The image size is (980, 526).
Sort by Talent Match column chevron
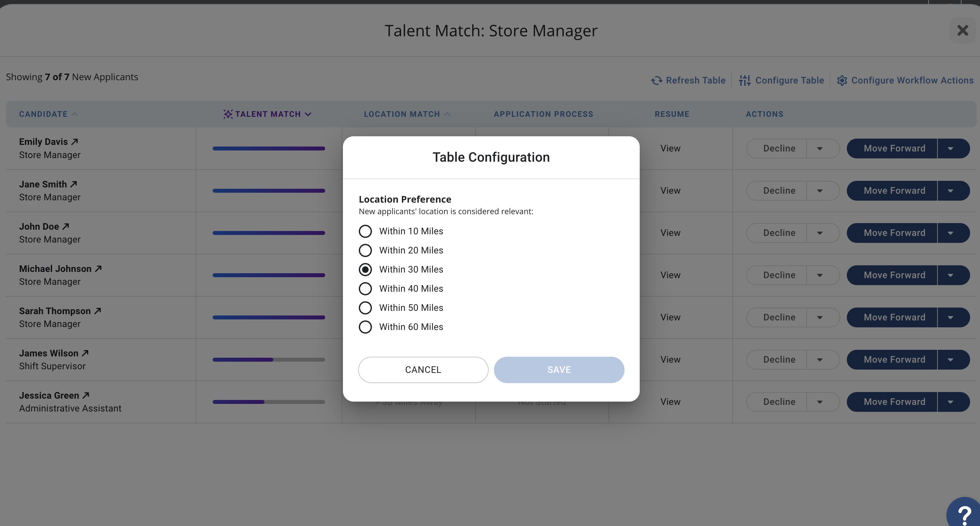pos(308,114)
